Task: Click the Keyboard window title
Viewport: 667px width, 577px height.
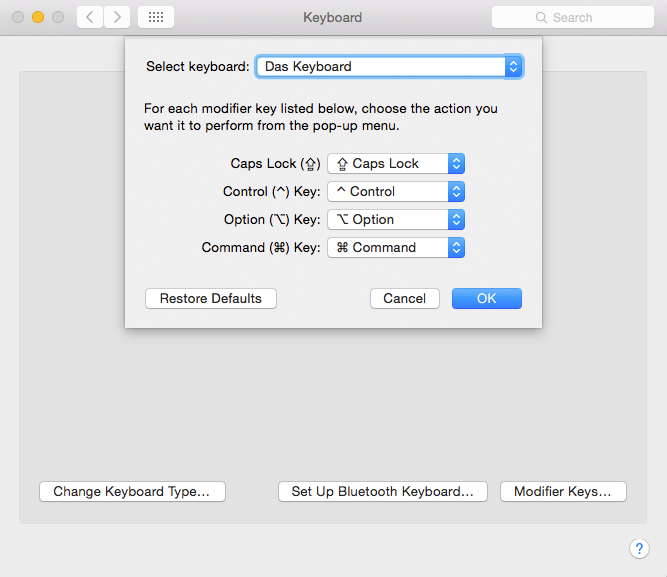Action: tap(332, 17)
